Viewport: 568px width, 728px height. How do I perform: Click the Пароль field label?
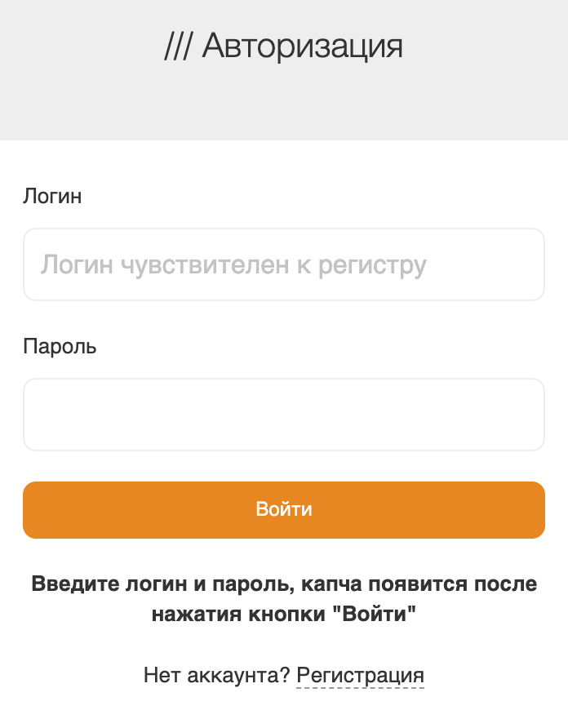59,346
